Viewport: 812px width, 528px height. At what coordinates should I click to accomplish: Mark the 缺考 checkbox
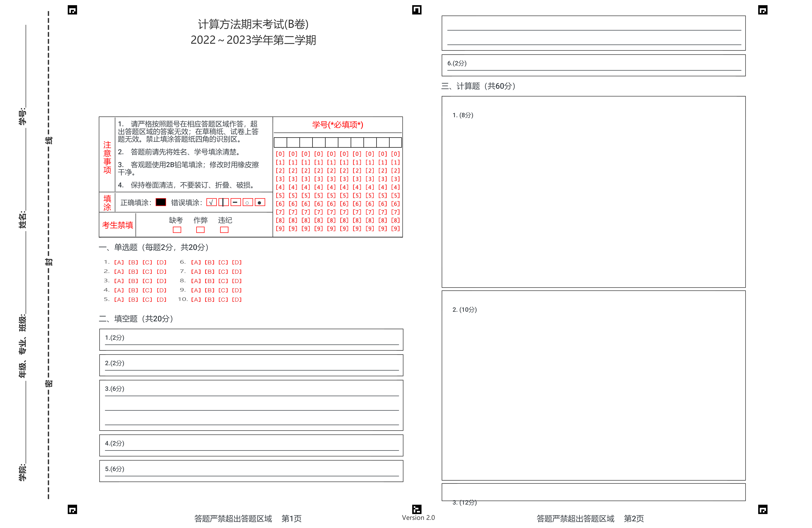(x=177, y=230)
